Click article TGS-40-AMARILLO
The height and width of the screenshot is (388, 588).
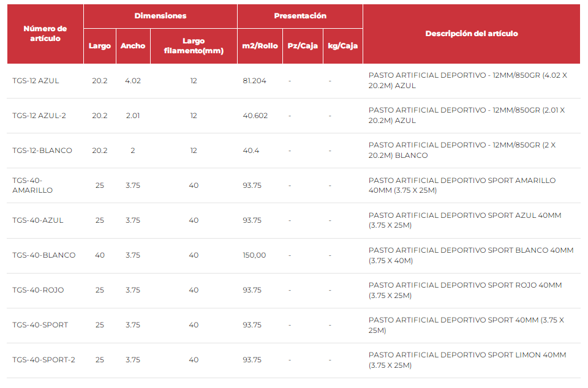point(32,185)
